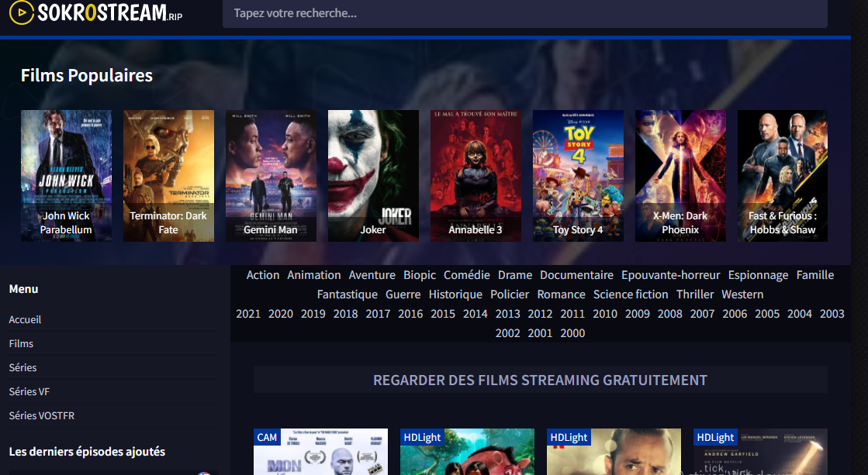Open the Joker movie poster

[373, 175]
